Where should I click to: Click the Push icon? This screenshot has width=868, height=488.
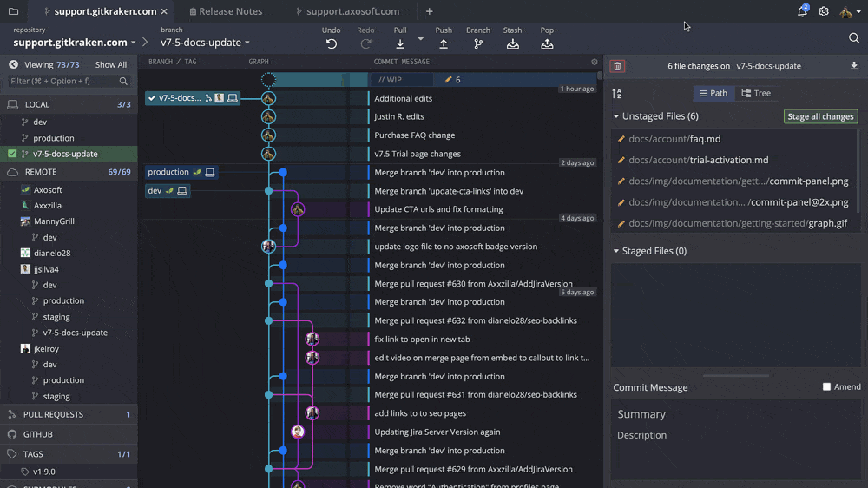[444, 43]
